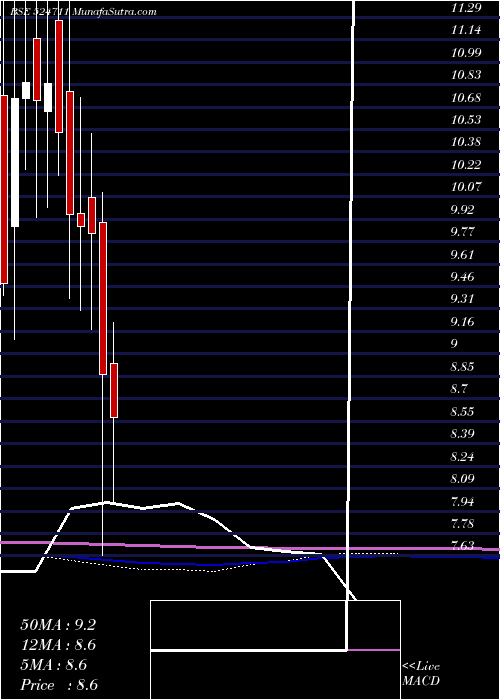Click the MunafaSutra.com chart title text
The image size is (500, 700).
point(113,12)
